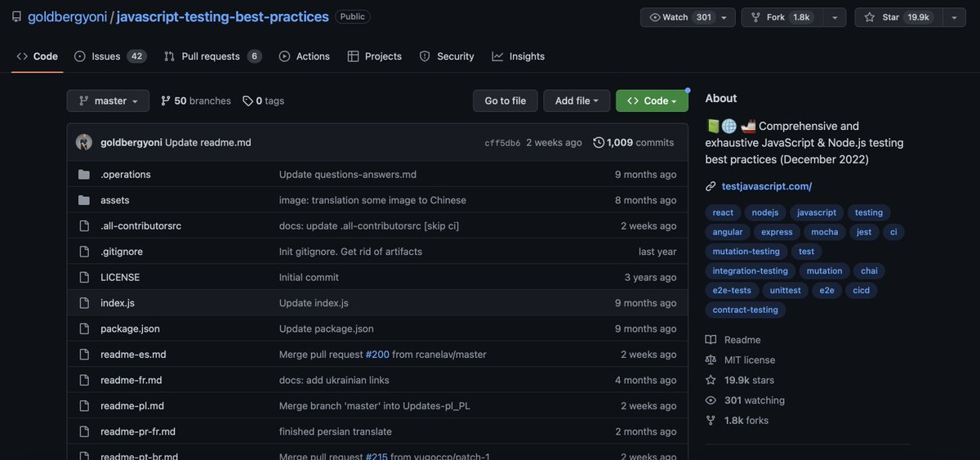
Task: Open the green Code dropdown button
Action: pyautogui.click(x=652, y=100)
